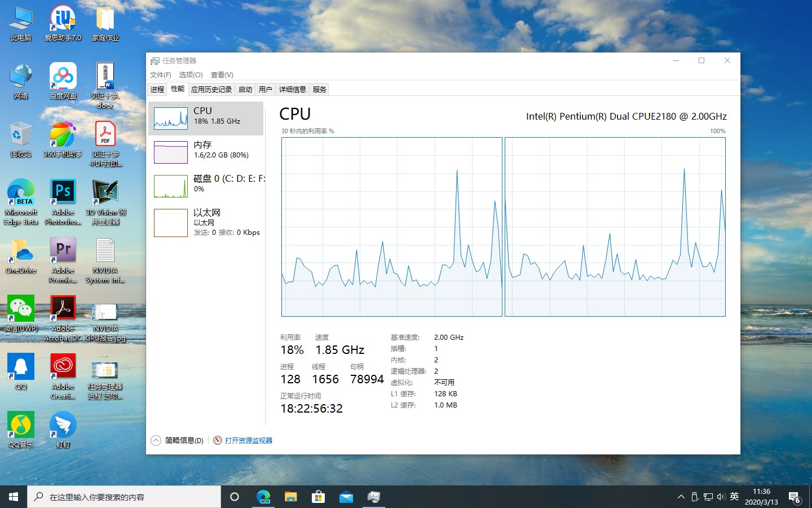Screen dimensions: 812x508
Task: Select the NVIDIA System Info file icon
Action: coord(105,261)
